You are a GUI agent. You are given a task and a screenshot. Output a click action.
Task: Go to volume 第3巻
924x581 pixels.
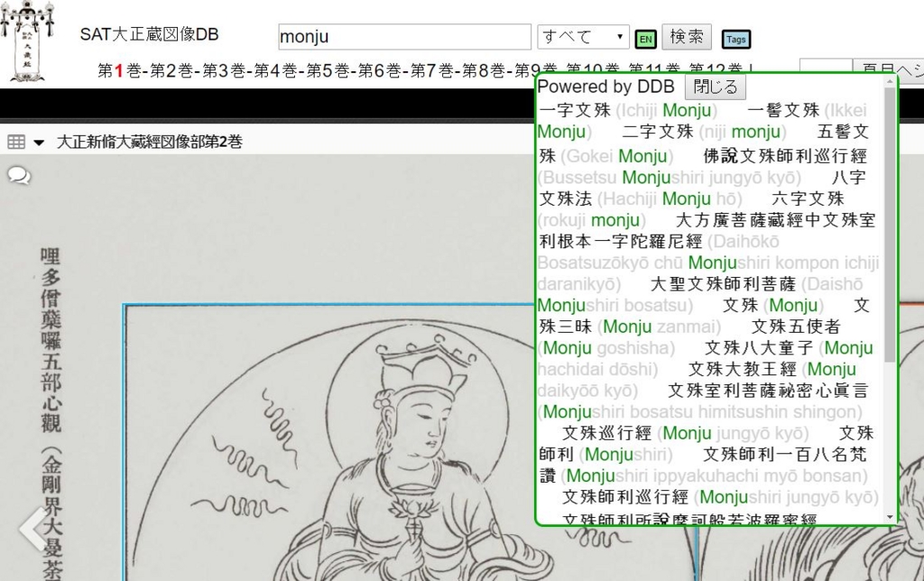[224, 70]
